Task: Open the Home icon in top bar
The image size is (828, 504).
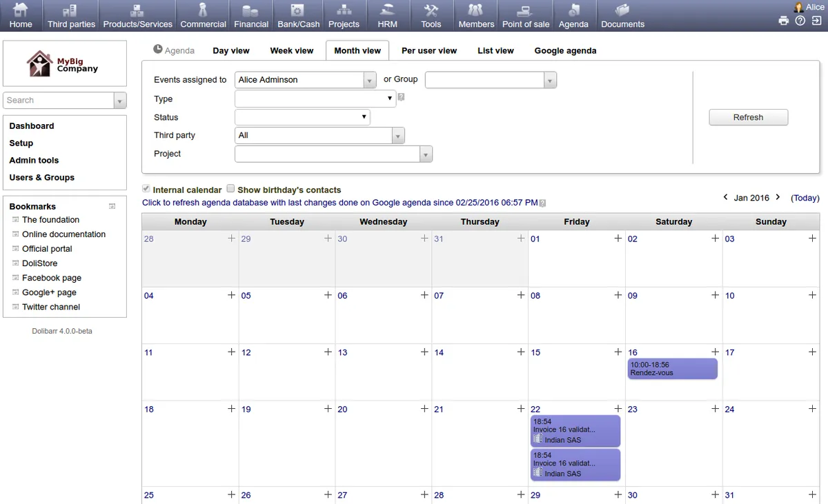Action: (x=21, y=10)
